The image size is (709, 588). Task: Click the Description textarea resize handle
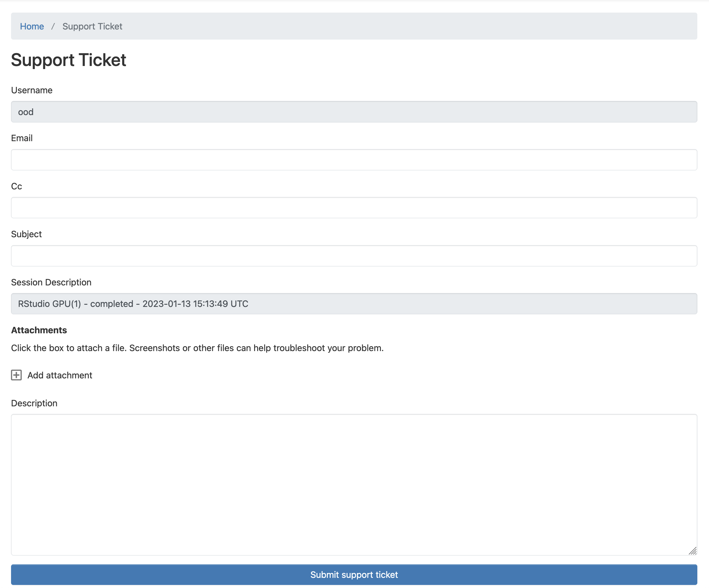click(x=693, y=551)
